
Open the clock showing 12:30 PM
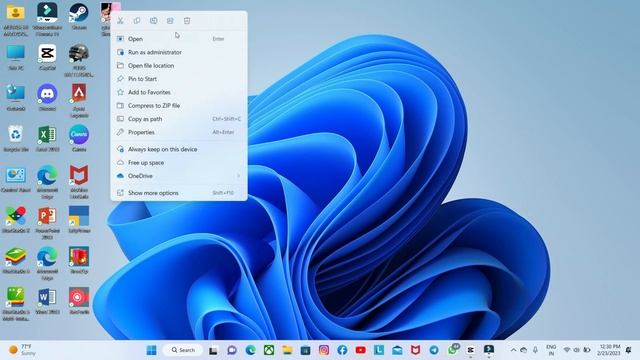pyautogui.click(x=609, y=350)
